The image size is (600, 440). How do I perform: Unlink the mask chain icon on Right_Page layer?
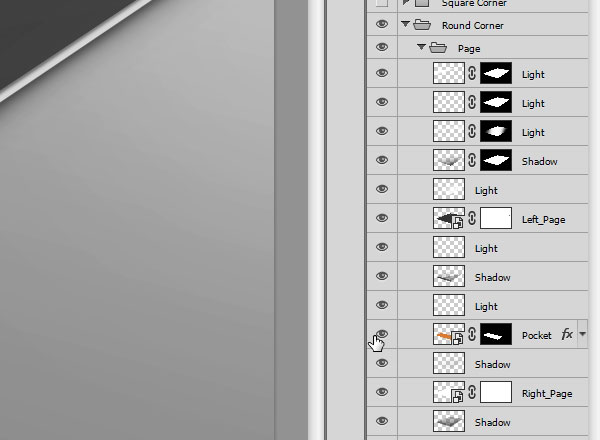tap(472, 392)
